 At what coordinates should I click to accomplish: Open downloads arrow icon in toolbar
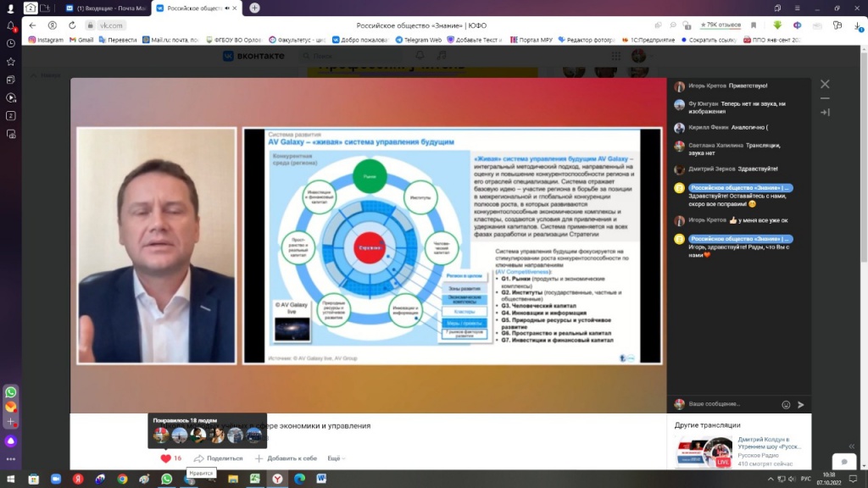point(858,25)
